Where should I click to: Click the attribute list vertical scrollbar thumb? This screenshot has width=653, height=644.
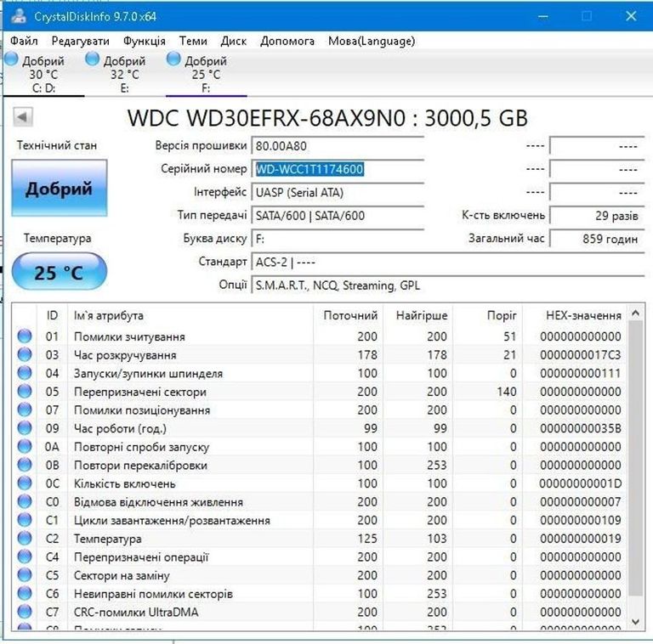(x=635, y=458)
